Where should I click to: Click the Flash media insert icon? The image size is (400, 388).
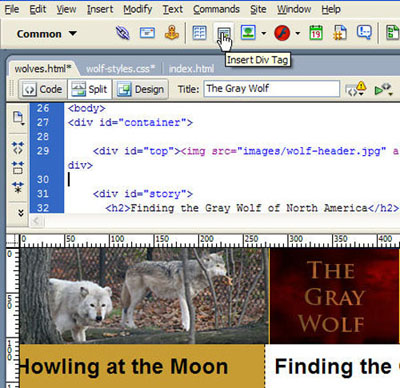pos(282,33)
